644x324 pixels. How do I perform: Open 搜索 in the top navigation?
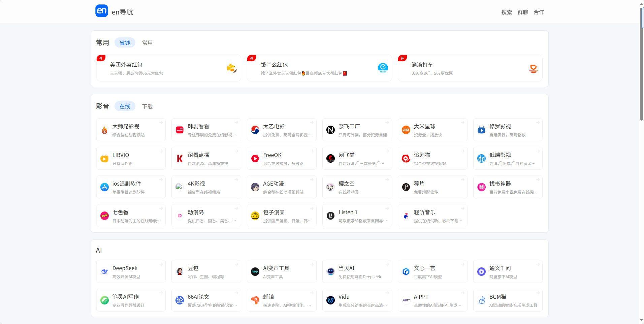pos(506,12)
